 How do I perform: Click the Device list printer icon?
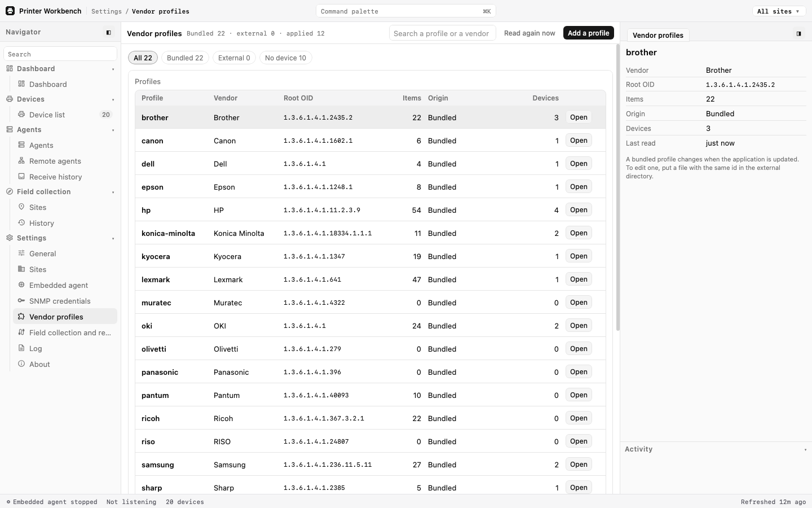(x=21, y=115)
